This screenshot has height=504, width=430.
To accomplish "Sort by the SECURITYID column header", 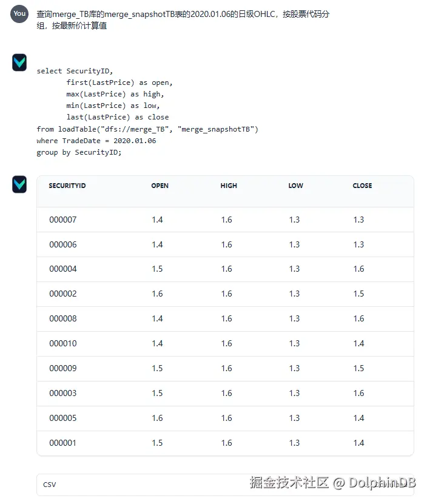I will coord(67,186).
